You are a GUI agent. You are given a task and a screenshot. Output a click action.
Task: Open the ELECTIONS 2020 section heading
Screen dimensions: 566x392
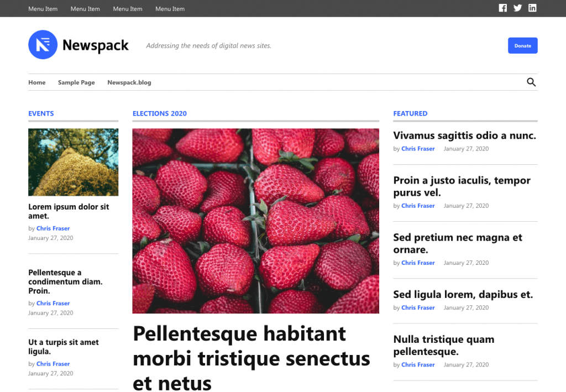pos(160,113)
